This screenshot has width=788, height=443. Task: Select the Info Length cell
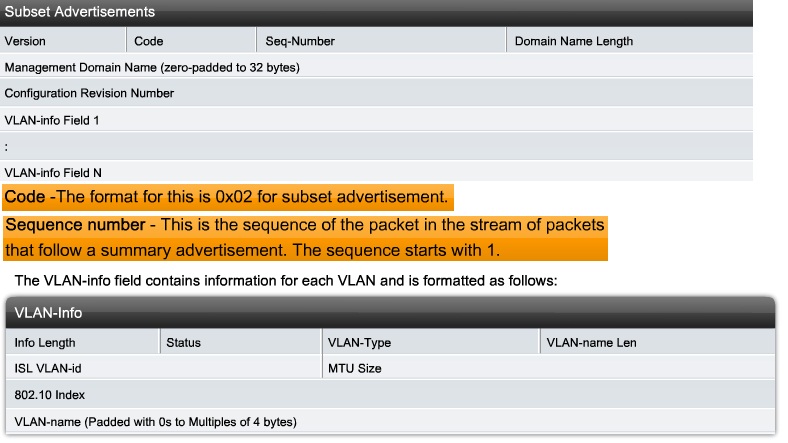pos(83,343)
